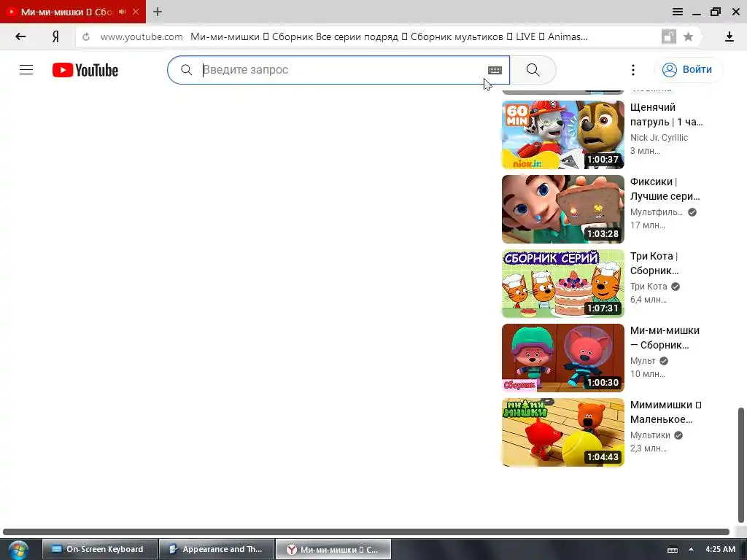Screen dimensions: 747x560
Task: Click the Три Кота Сборник title
Action: [x=654, y=262]
